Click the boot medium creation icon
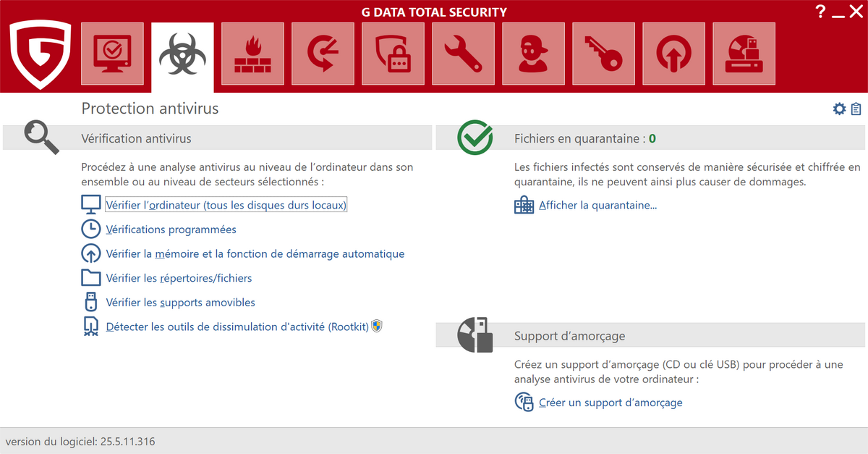Image resolution: width=868 pixels, height=454 pixels. (524, 402)
